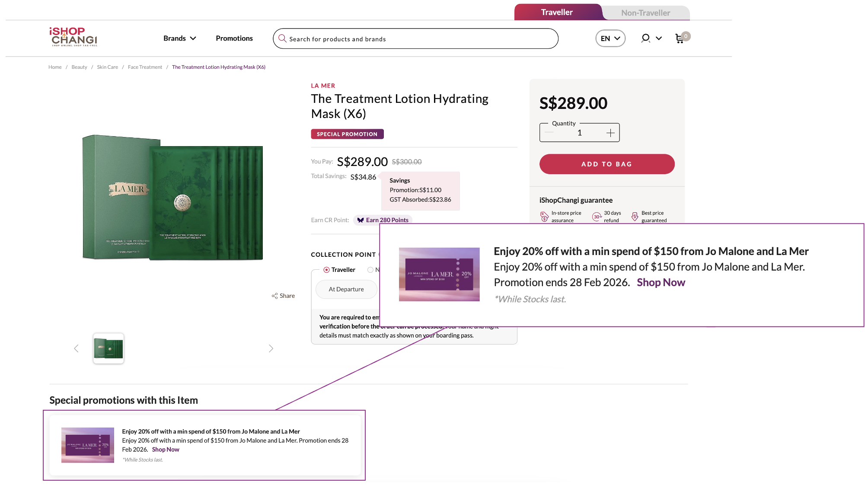868x485 pixels.
Task: Select the Traveller collection radio button
Action: [326, 270]
